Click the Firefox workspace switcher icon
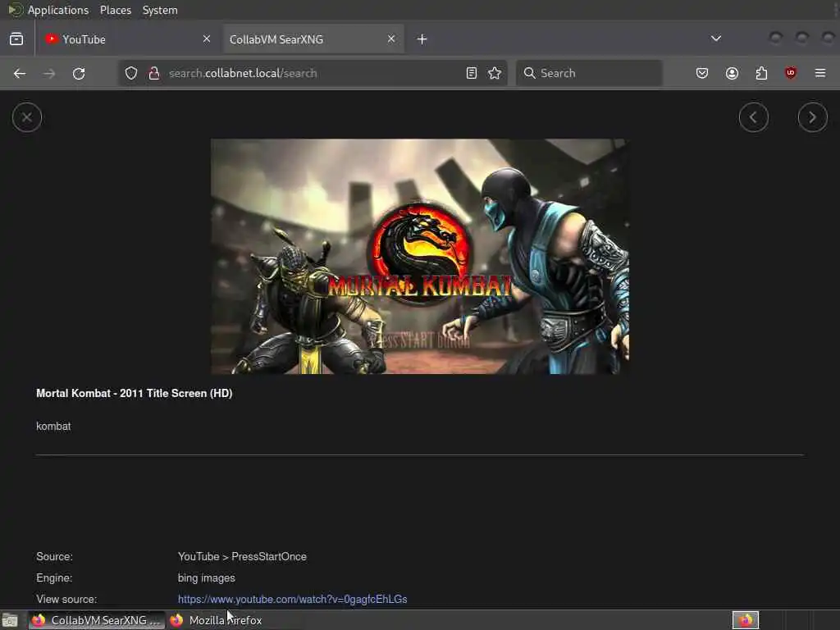 [745, 620]
